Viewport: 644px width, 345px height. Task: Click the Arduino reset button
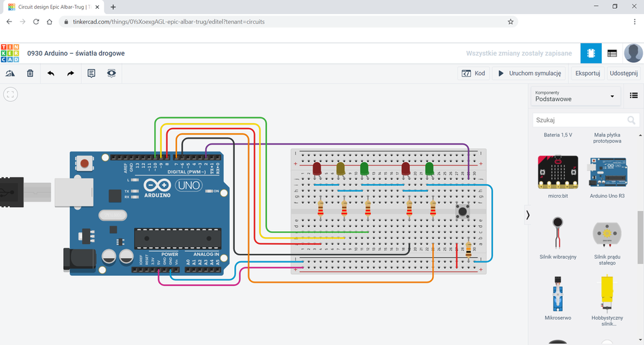click(85, 163)
